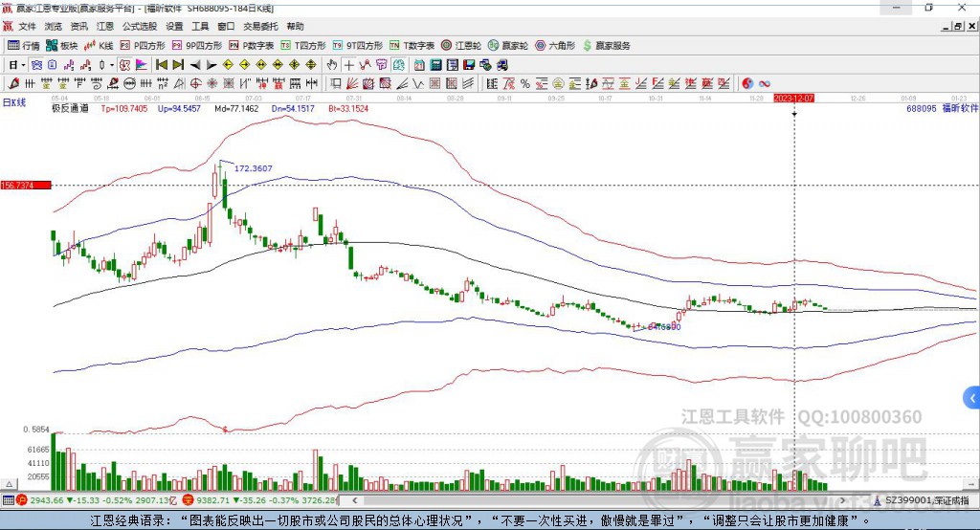The image size is (980, 530).
Task: Click the calendar 21 icon
Action: pyautogui.click(x=419, y=65)
